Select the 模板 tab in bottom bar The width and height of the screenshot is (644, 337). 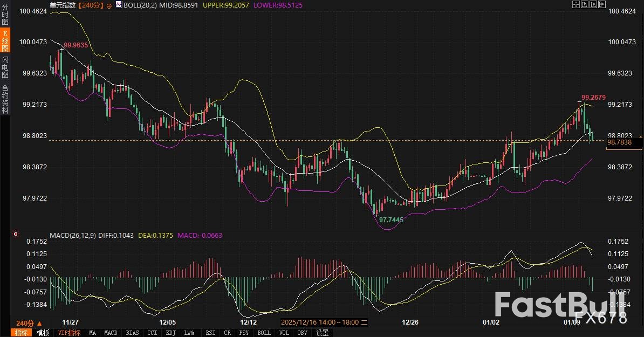(x=43, y=333)
